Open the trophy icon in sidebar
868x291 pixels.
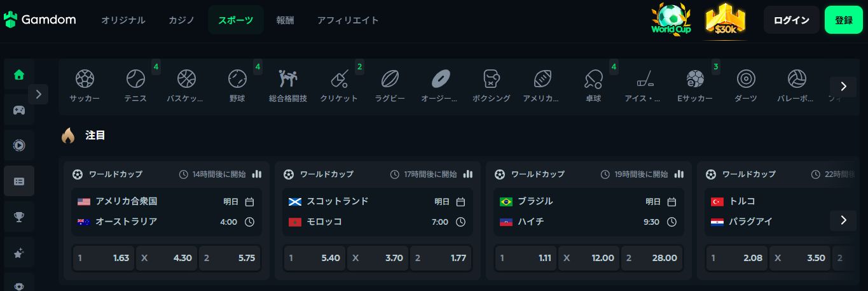pyautogui.click(x=19, y=217)
